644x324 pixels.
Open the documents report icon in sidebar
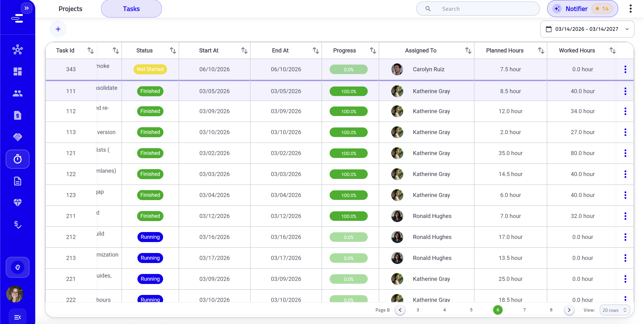pyautogui.click(x=17, y=181)
